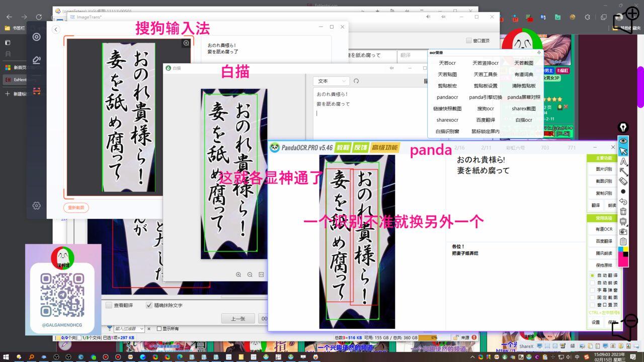
Task: Click the trash icon in the annotation toolbar
Action: pos(623,212)
